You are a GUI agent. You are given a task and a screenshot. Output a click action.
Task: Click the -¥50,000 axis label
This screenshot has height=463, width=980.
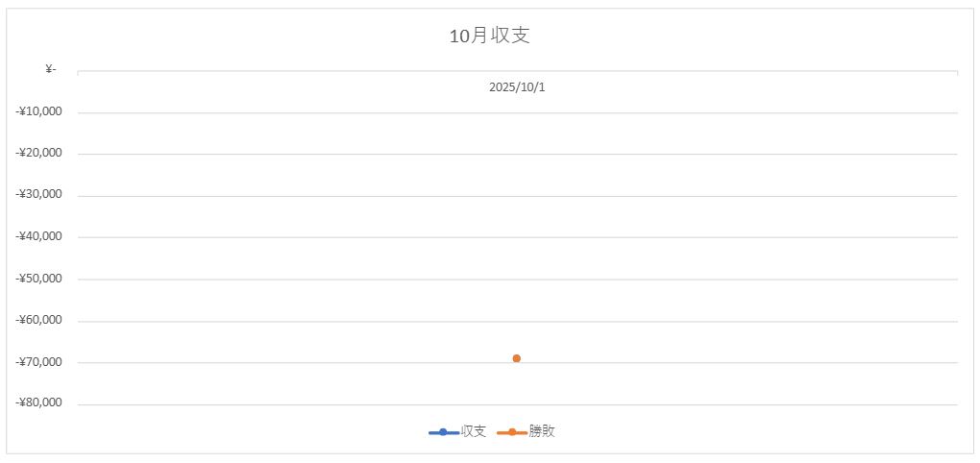coord(39,279)
